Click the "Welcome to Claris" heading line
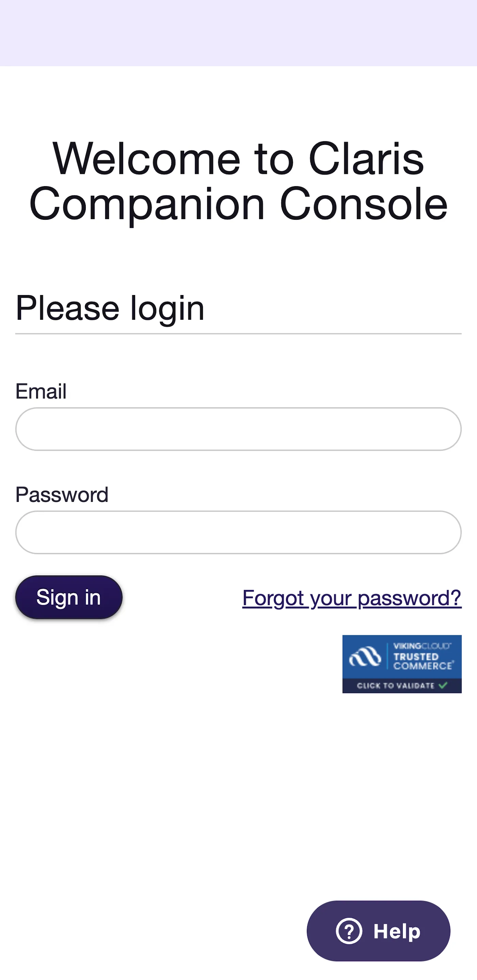This screenshot has height=980, width=477. pos(238,158)
